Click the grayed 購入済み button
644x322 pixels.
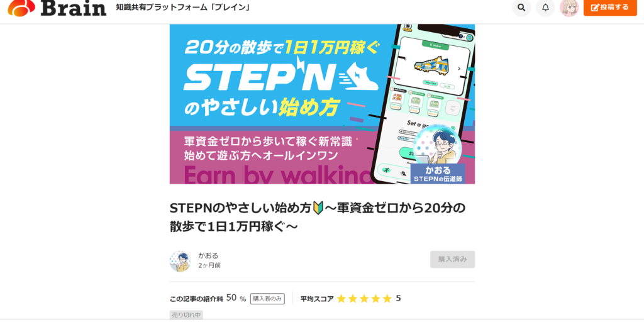click(x=452, y=260)
